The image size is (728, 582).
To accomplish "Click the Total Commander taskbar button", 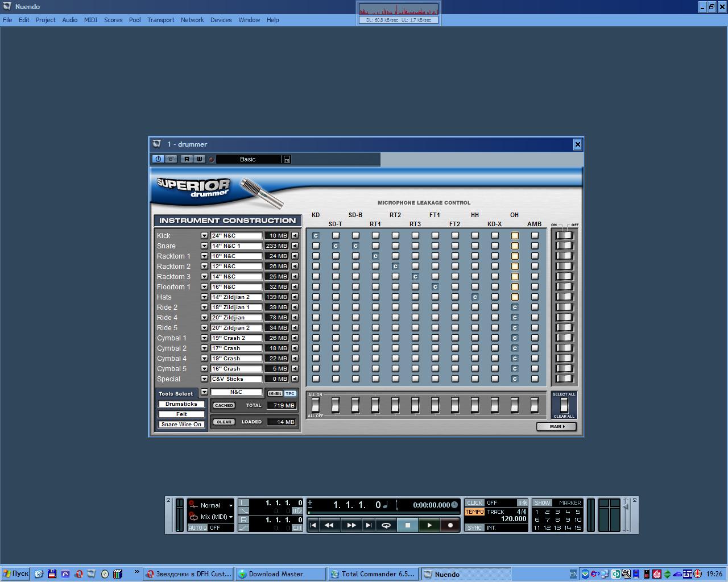I will (x=374, y=574).
